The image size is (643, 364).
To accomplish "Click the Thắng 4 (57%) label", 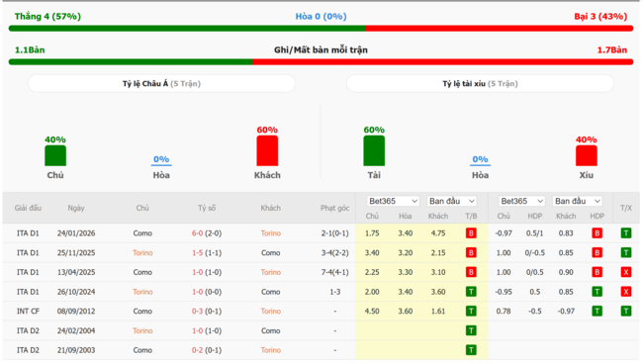I will (x=47, y=17).
